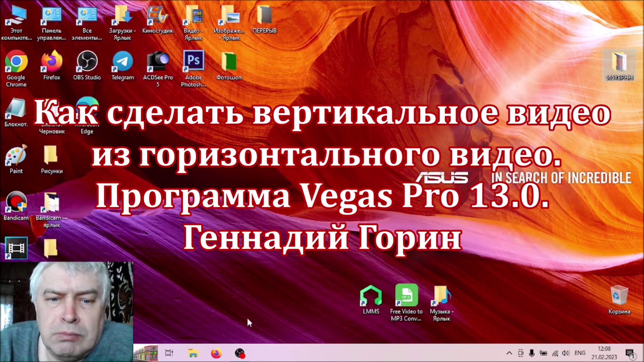Open the Recycle Bin (Корзина)
Image resolution: width=644 pixels, height=362 pixels.
tap(619, 296)
